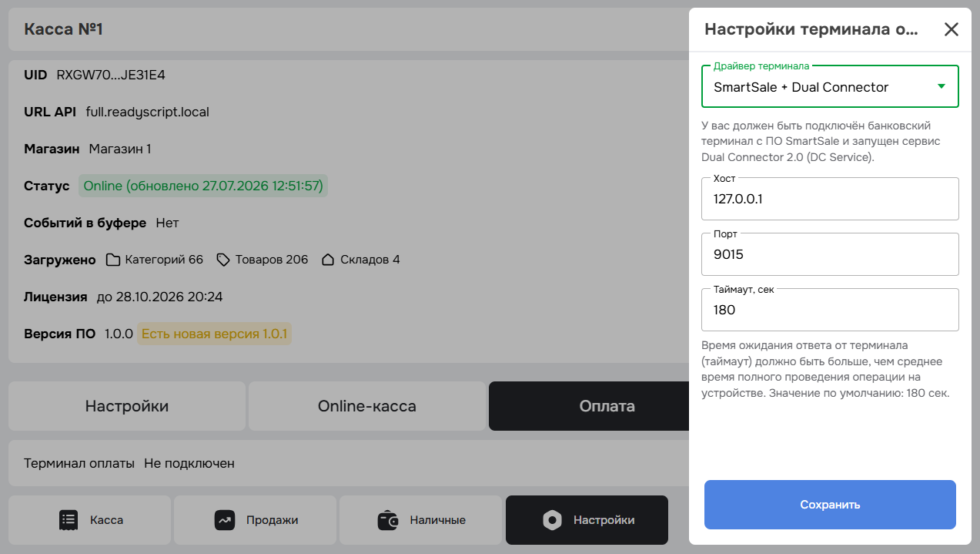Click the Касса №1 header title
This screenshot has width=980, height=554.
[64, 29]
